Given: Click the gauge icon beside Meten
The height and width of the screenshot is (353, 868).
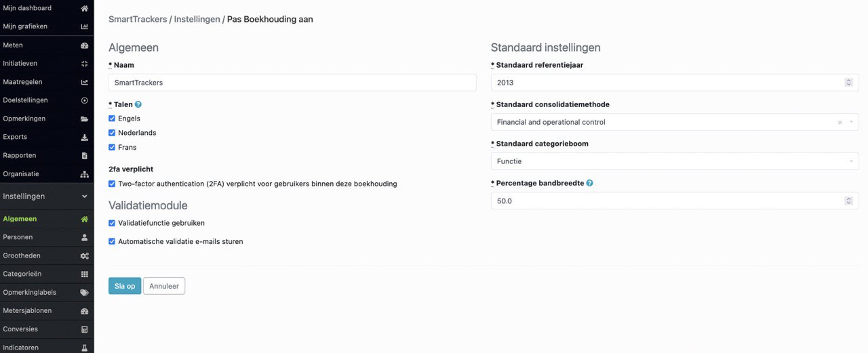Looking at the screenshot, I should (x=84, y=45).
